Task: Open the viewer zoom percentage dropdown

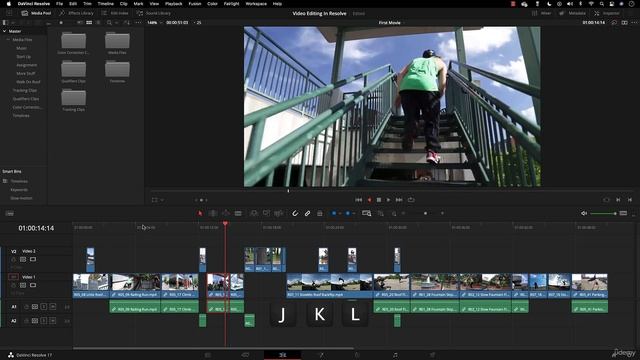Action: [x=154, y=22]
